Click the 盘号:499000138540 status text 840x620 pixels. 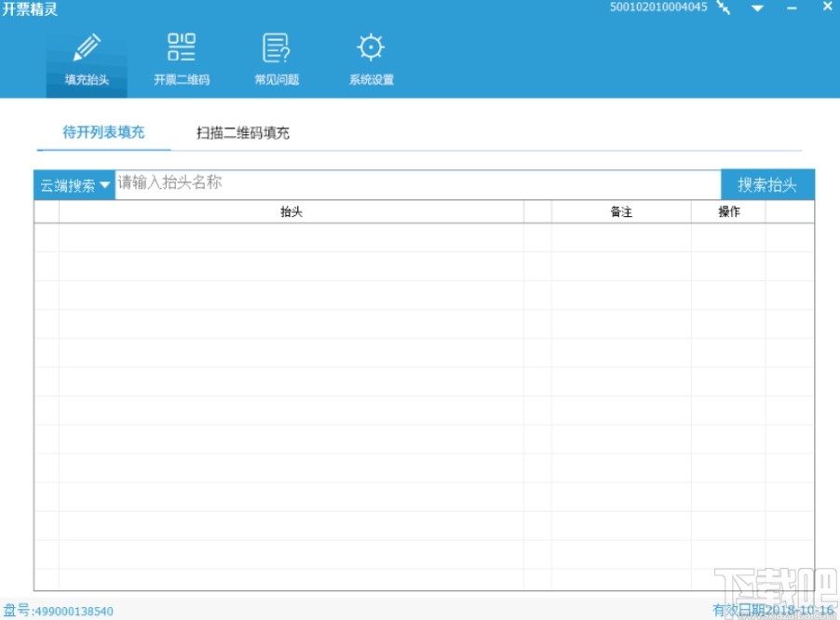pyautogui.click(x=59, y=611)
